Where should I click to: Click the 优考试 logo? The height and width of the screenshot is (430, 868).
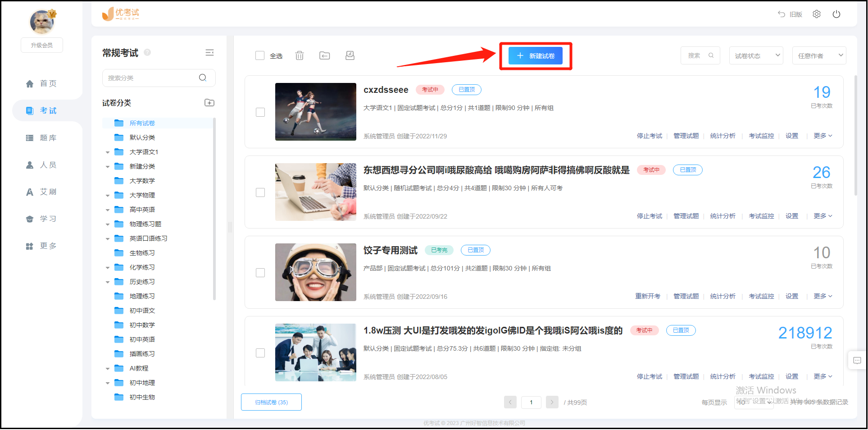(x=121, y=14)
